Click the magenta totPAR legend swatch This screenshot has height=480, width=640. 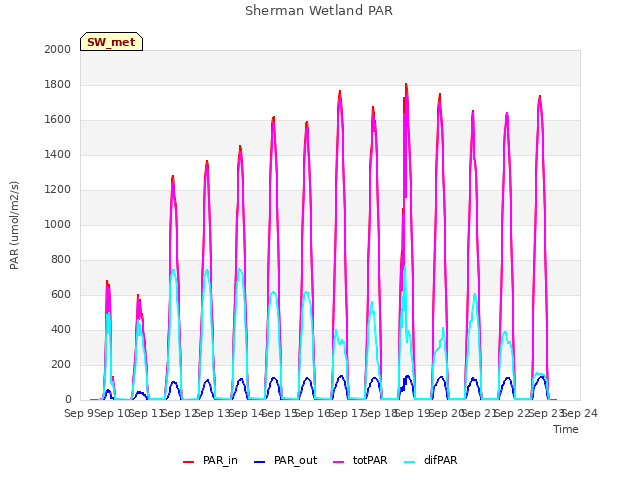[339, 462]
